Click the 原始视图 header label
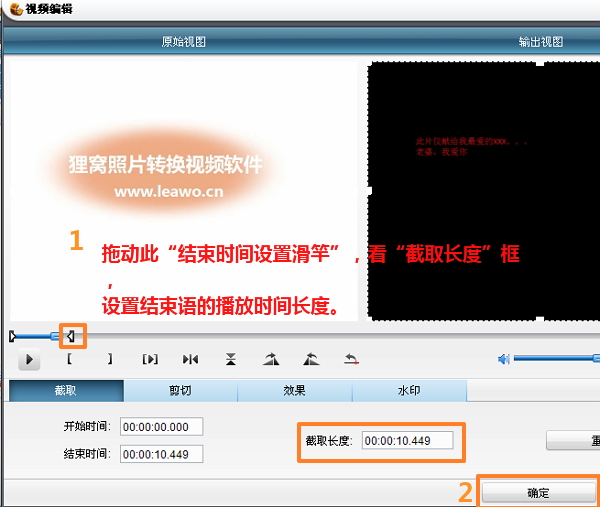This screenshot has height=507, width=600. [184, 42]
